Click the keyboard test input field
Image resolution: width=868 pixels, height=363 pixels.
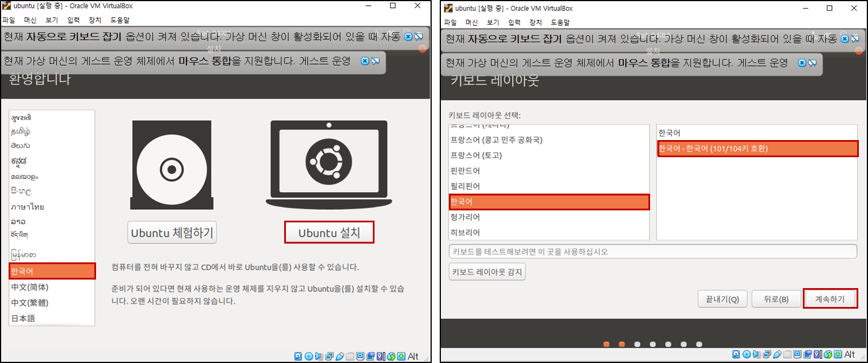[x=653, y=252]
